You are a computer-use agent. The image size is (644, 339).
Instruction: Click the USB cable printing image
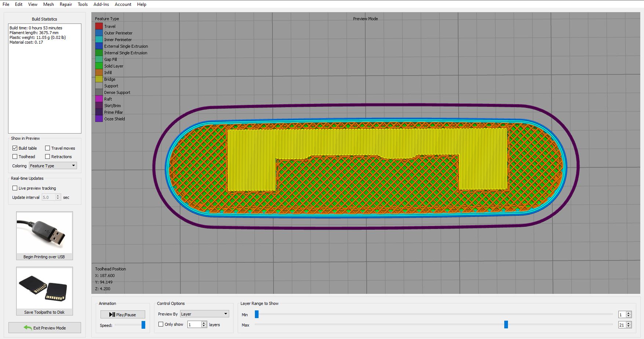(44, 233)
